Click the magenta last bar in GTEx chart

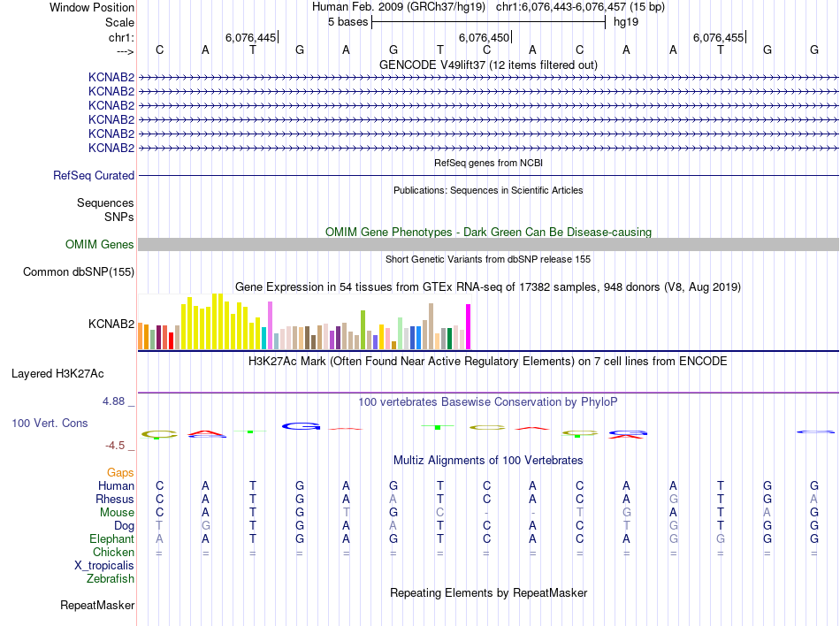click(x=469, y=326)
